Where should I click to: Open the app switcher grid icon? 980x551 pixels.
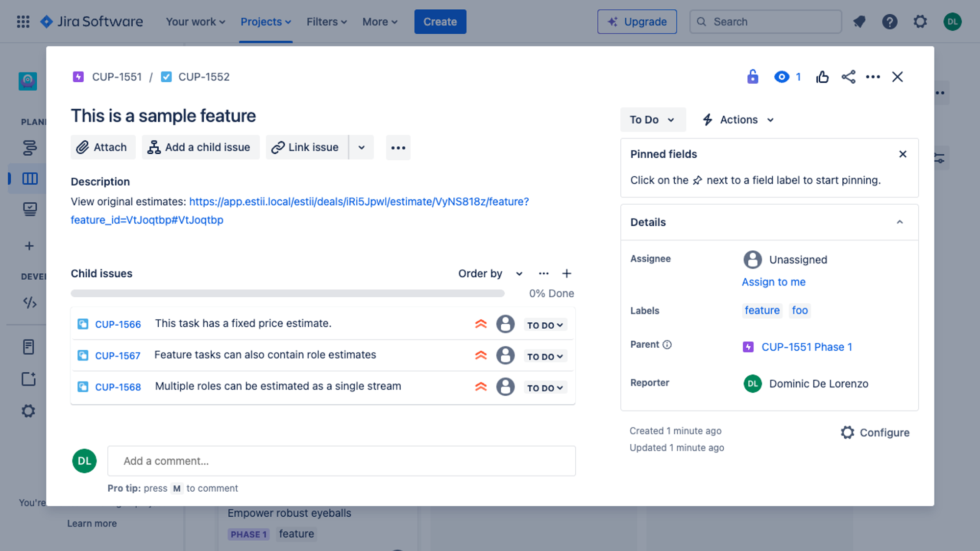pyautogui.click(x=23, y=22)
